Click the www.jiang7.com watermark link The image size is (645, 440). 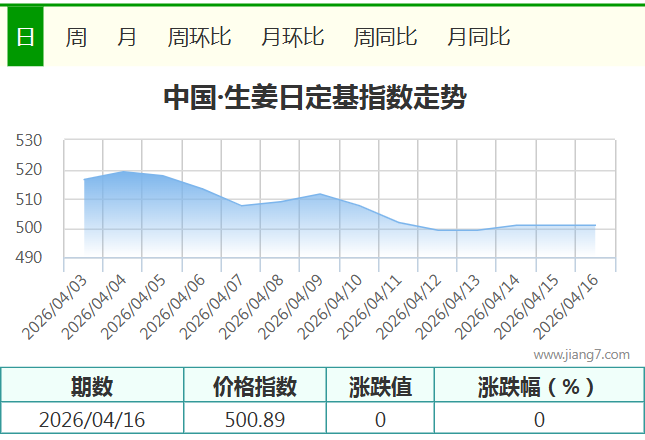point(581,354)
